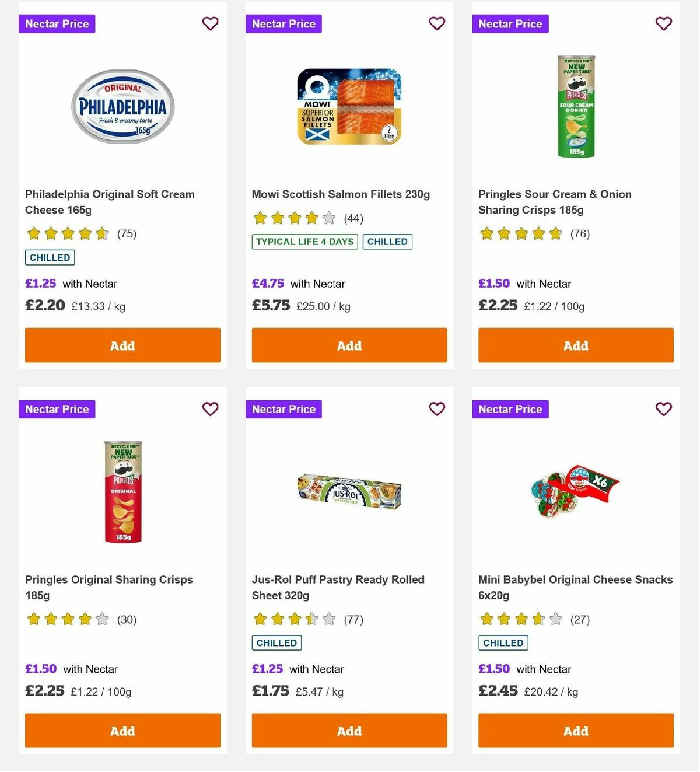Add Mowi Scottish Salmon Fillets to basket
Viewport: 700px width, 772px height.
(349, 345)
